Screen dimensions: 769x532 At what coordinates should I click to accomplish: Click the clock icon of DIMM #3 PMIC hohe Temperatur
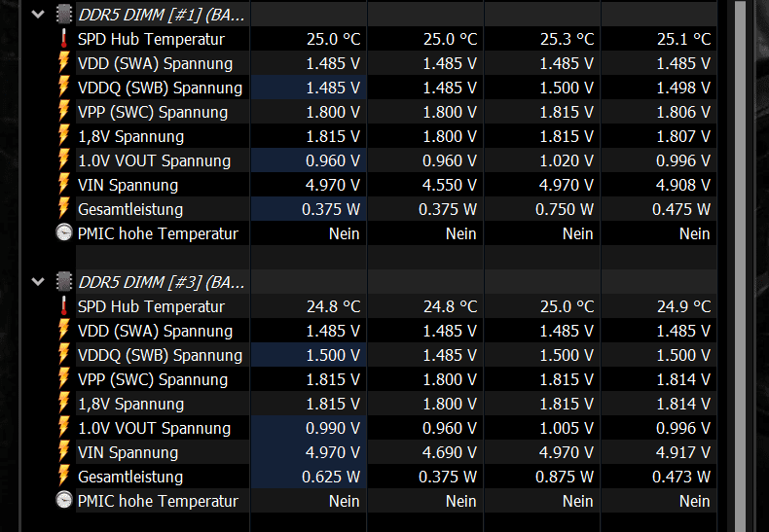[63, 501]
